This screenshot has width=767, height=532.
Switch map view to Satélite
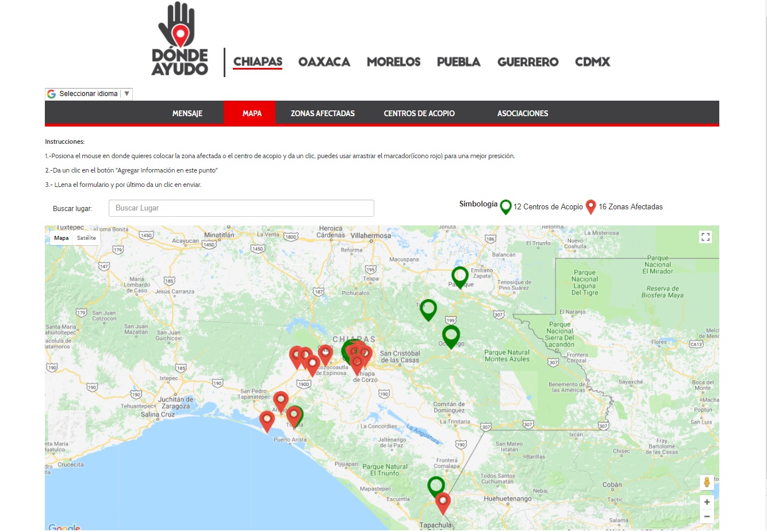tap(86, 238)
